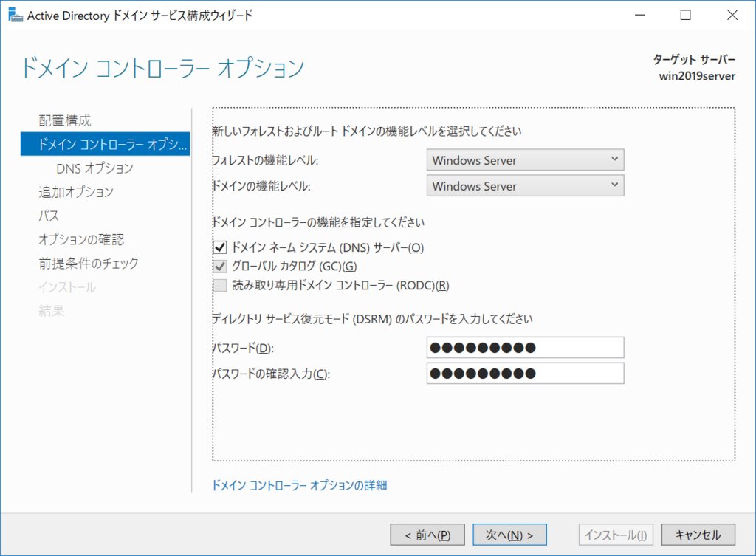Minimize the wizard window

tap(640, 16)
